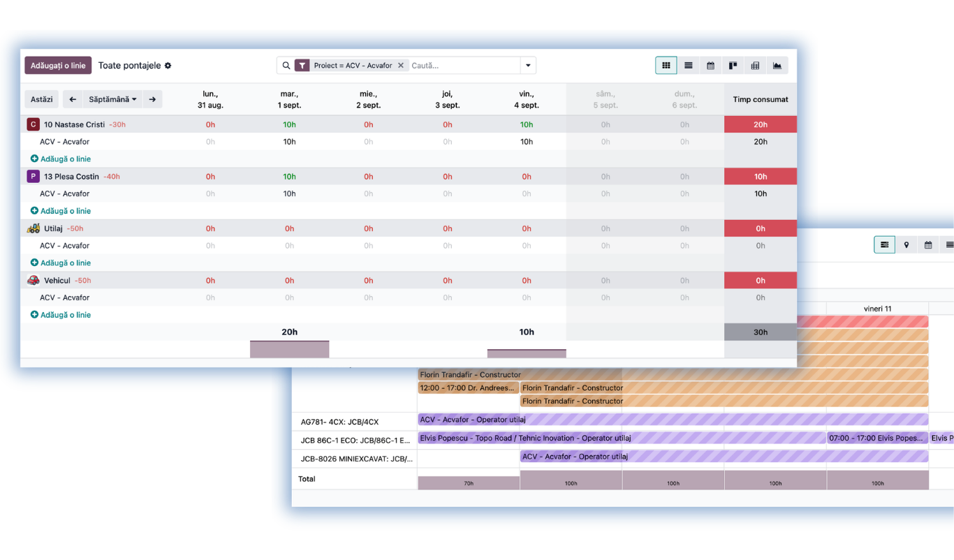The width and height of the screenshot is (954, 560).
Task: Open the Săptămână period dropdown
Action: [x=112, y=99]
